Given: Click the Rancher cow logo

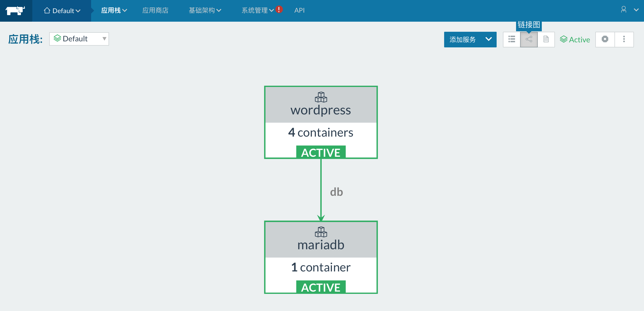Looking at the screenshot, I should click(15, 11).
